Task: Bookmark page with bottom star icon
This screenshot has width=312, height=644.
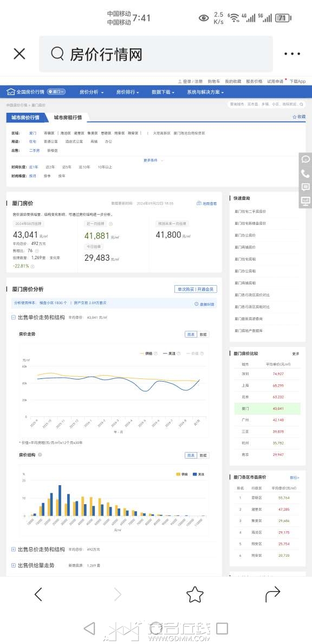Action: [x=194, y=594]
